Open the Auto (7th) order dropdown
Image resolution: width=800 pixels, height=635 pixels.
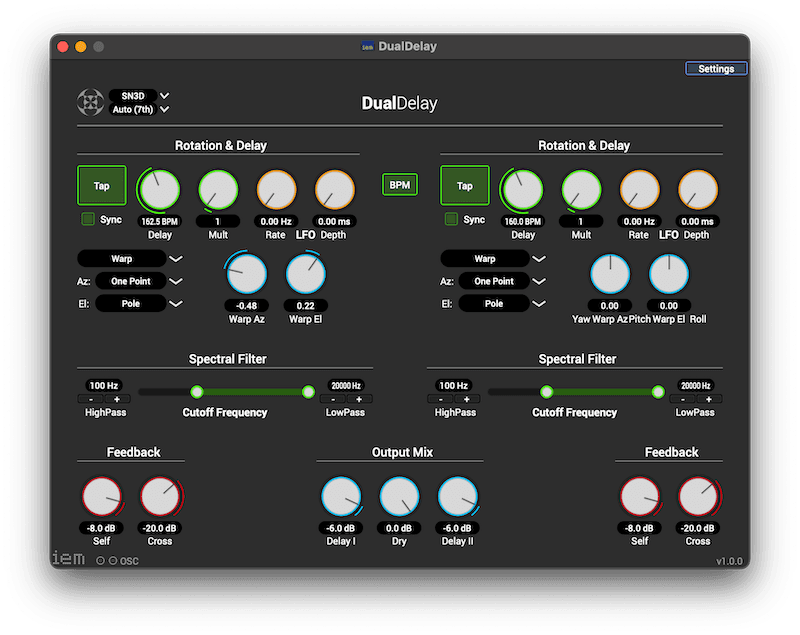pyautogui.click(x=139, y=109)
